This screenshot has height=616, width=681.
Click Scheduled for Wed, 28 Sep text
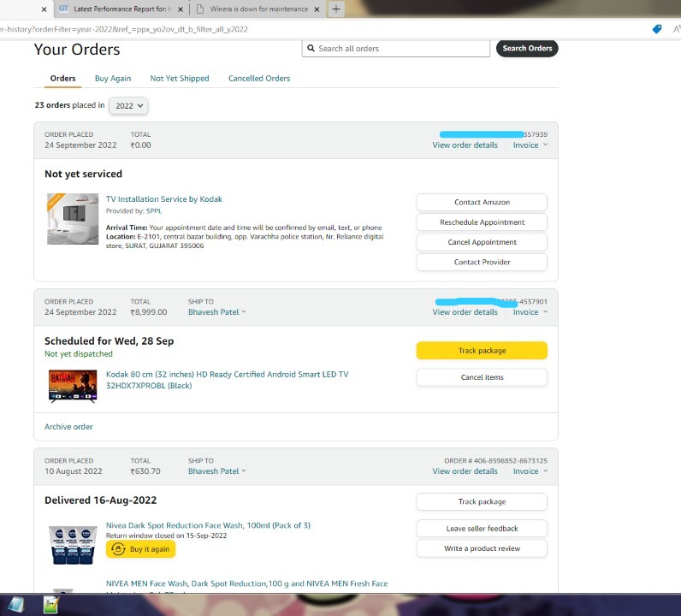pos(109,341)
